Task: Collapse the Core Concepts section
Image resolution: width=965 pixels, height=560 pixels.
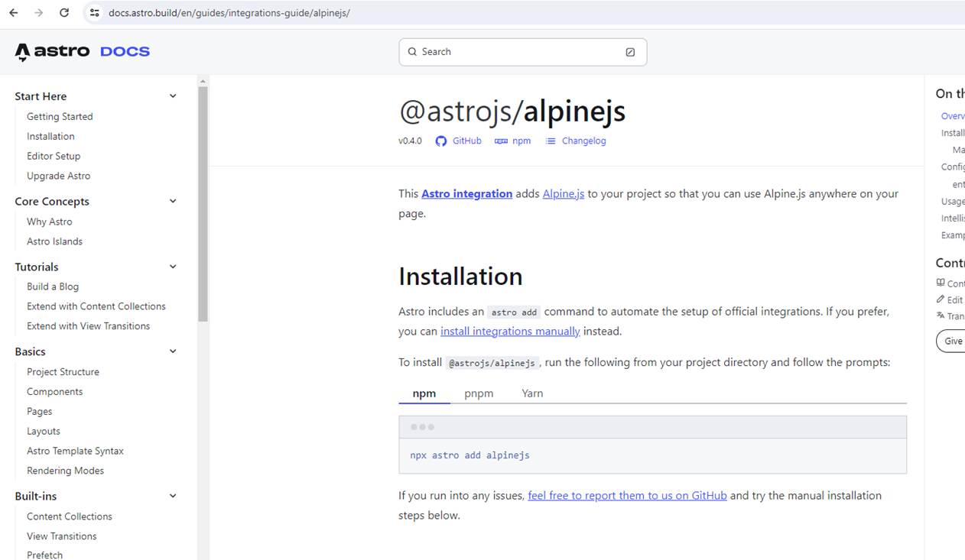Action: click(173, 202)
